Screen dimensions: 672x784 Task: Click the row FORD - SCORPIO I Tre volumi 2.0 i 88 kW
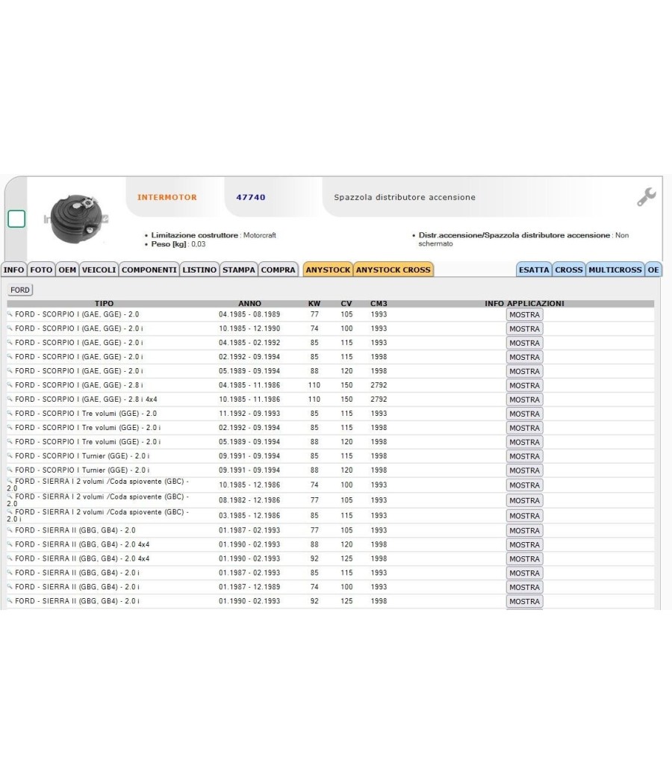[331, 442]
